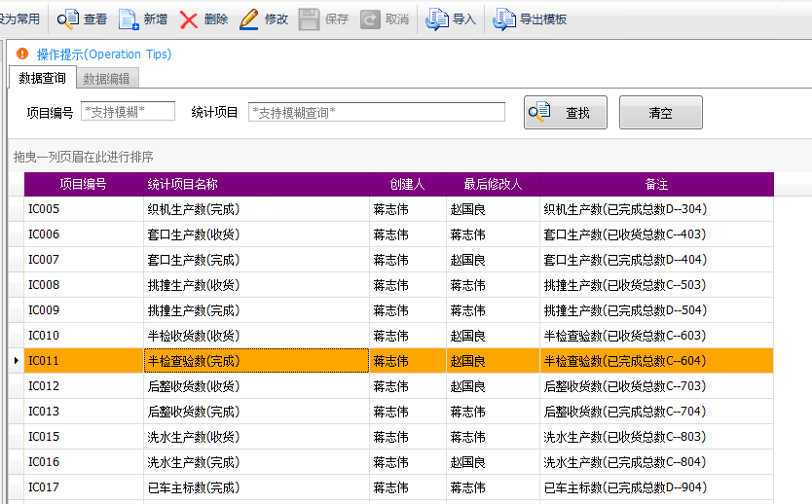Switch to the 数据编辑 tab
812x504 pixels.
[107, 79]
